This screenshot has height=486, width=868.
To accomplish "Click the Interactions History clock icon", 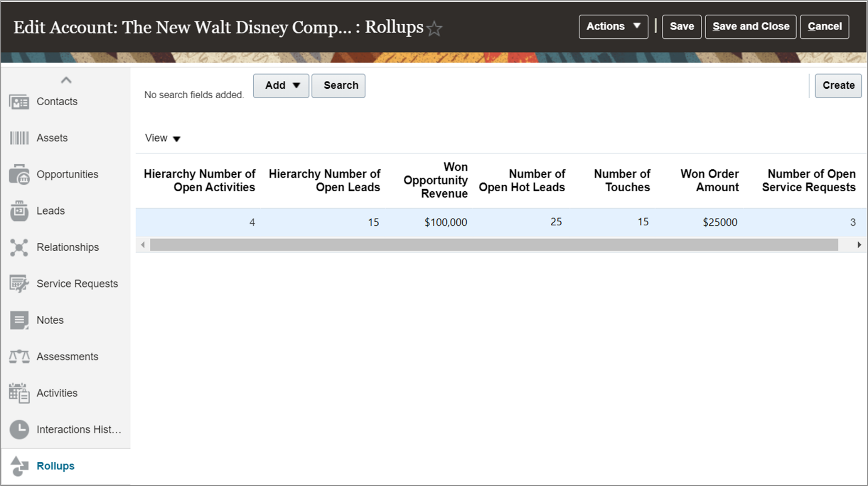I will 19,429.
